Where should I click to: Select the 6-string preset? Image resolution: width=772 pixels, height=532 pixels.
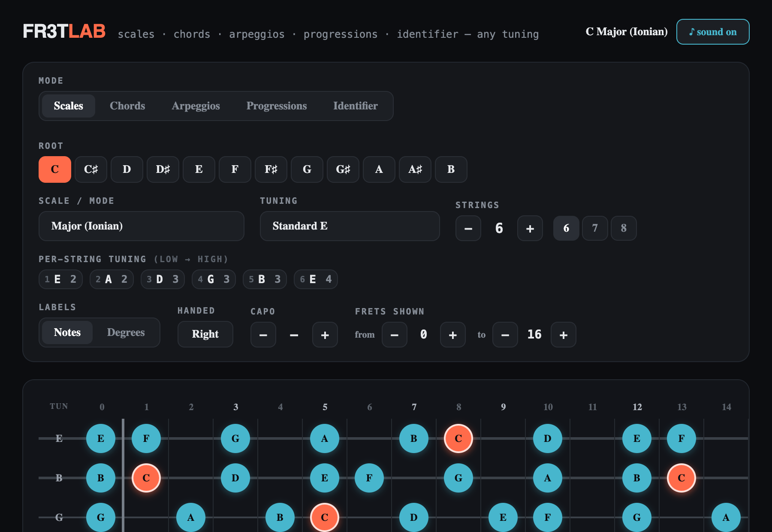point(566,228)
